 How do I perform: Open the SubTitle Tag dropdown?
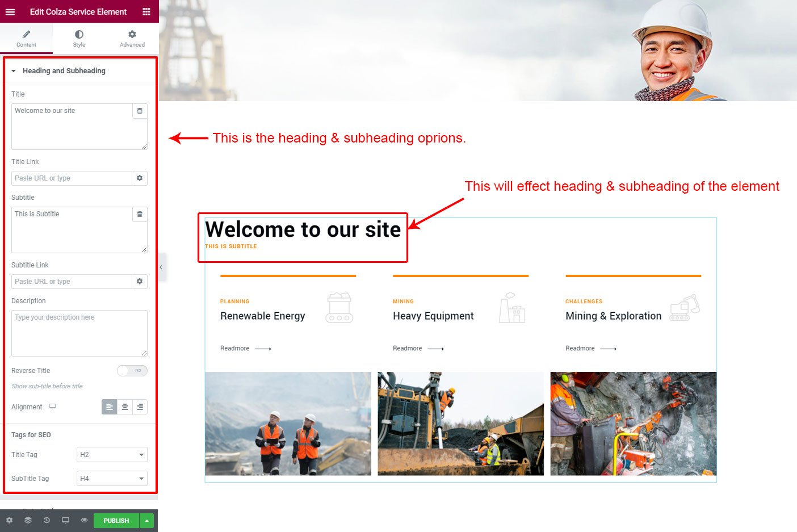click(x=112, y=479)
